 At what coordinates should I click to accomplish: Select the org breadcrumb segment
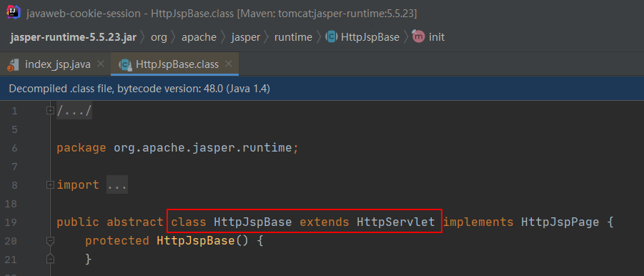click(x=159, y=37)
